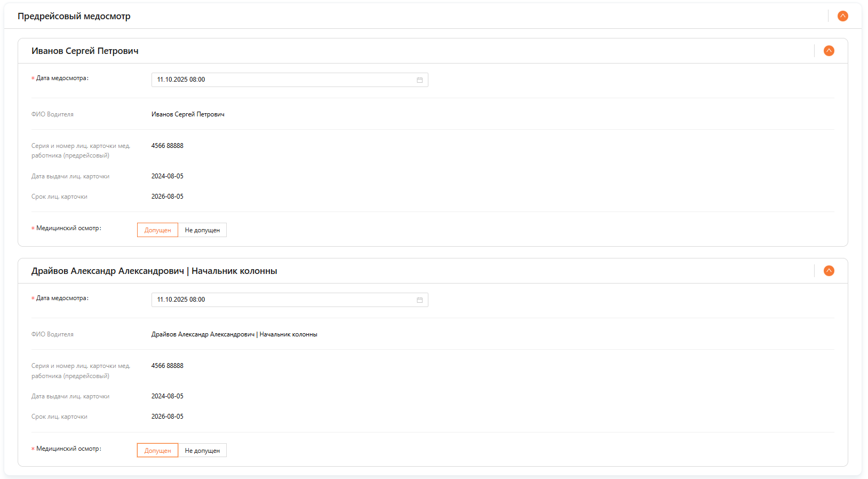Open calendar icon in Иванов's exam date field
This screenshot has width=868, height=479.
(419, 80)
